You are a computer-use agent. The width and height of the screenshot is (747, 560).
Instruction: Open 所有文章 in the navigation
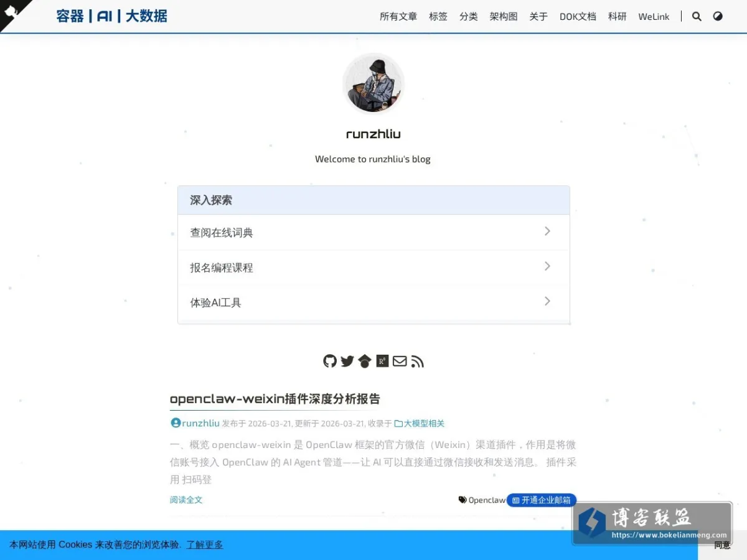398,16
